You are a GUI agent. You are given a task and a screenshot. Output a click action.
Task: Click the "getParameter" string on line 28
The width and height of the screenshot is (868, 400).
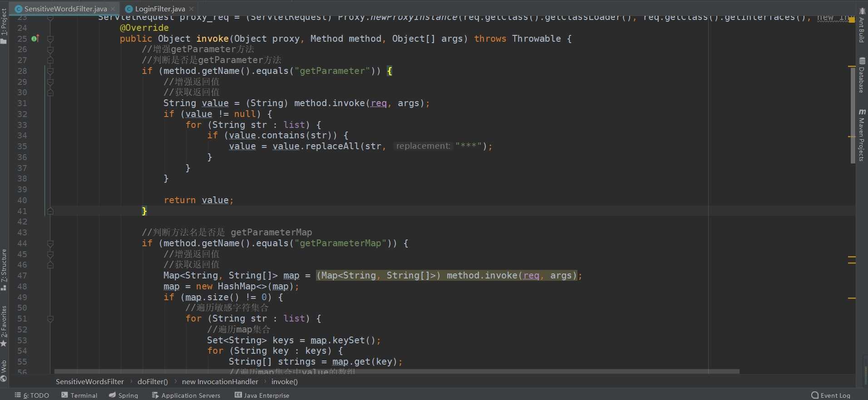332,71
